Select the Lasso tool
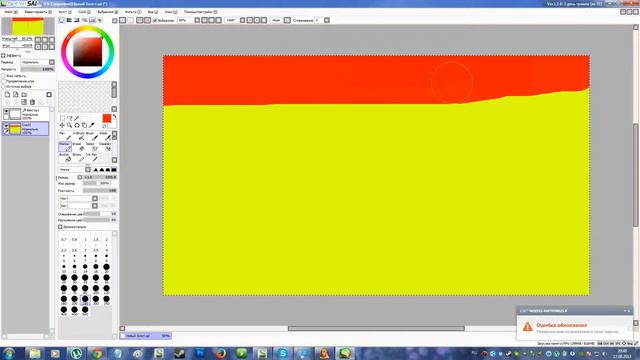 [70, 118]
